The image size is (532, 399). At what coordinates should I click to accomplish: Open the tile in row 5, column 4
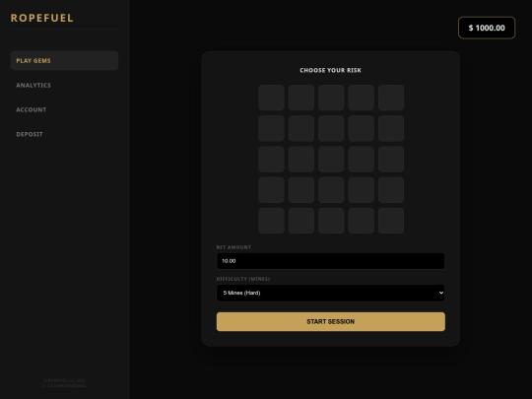click(361, 221)
